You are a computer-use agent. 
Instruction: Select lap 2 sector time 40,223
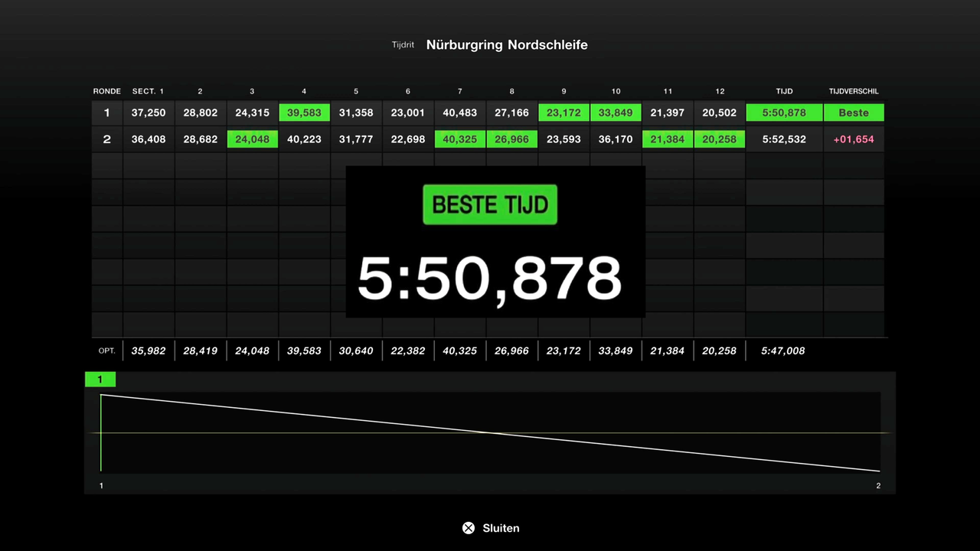[304, 139]
